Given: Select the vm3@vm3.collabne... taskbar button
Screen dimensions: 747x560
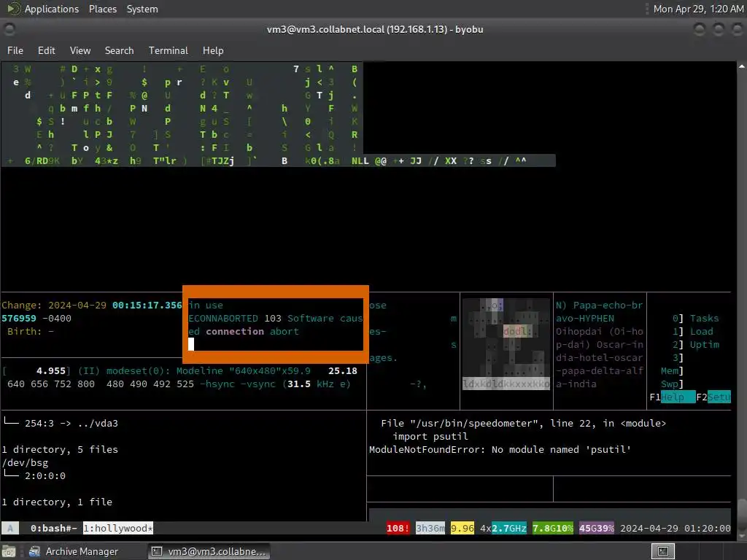Looking at the screenshot, I should pyautogui.click(x=208, y=551).
